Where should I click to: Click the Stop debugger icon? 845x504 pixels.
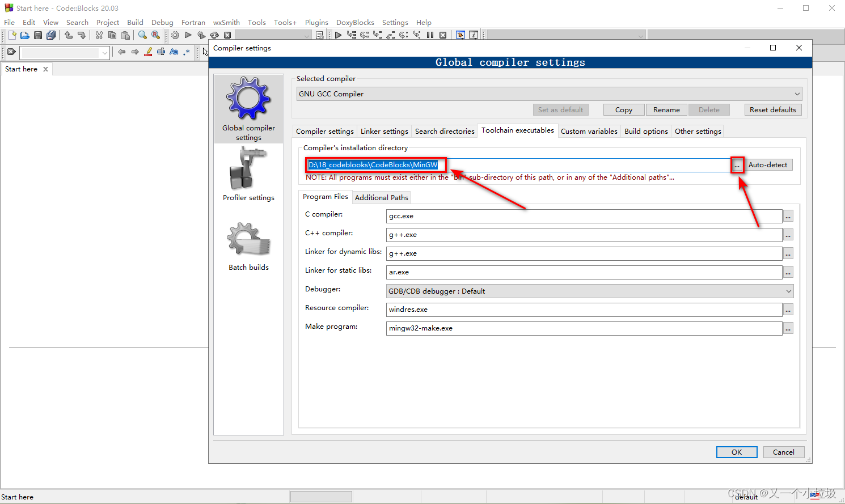click(x=443, y=35)
